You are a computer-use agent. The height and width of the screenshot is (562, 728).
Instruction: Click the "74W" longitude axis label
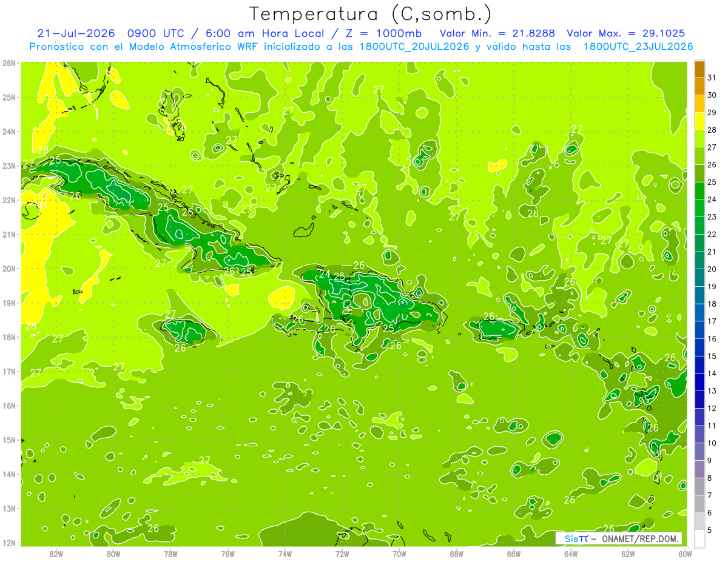285,553
